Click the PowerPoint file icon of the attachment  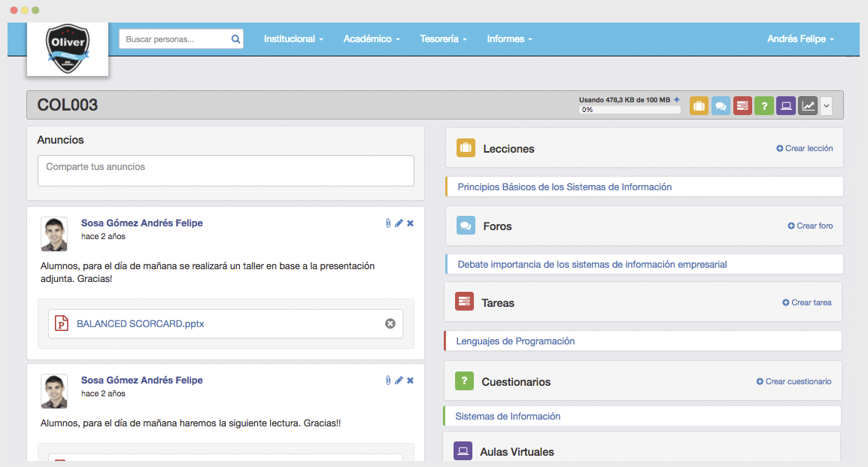pyautogui.click(x=62, y=323)
